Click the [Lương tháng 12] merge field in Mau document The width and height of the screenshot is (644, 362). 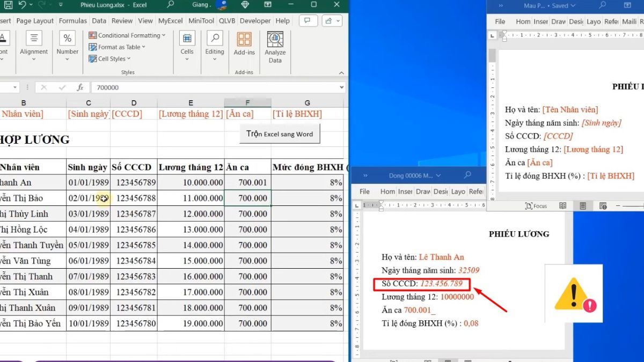593,149
